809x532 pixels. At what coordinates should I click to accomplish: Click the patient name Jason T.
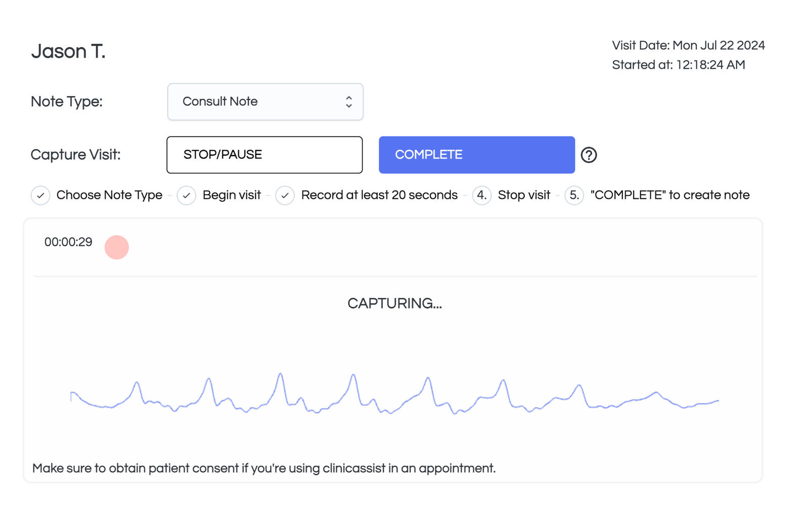coord(68,51)
